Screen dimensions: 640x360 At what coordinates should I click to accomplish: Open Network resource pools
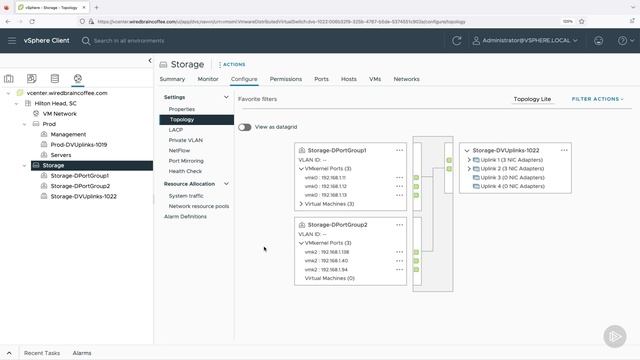click(199, 206)
